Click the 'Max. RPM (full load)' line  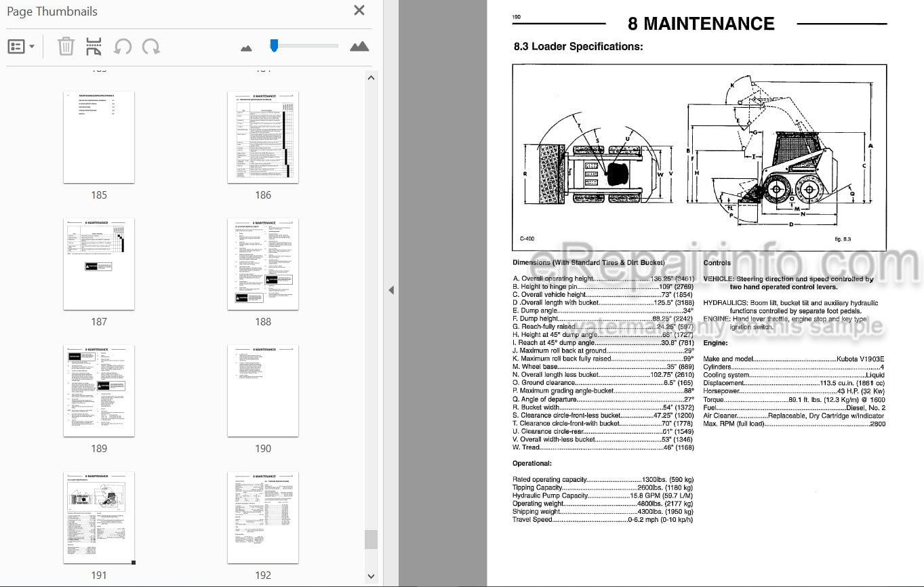click(795, 424)
